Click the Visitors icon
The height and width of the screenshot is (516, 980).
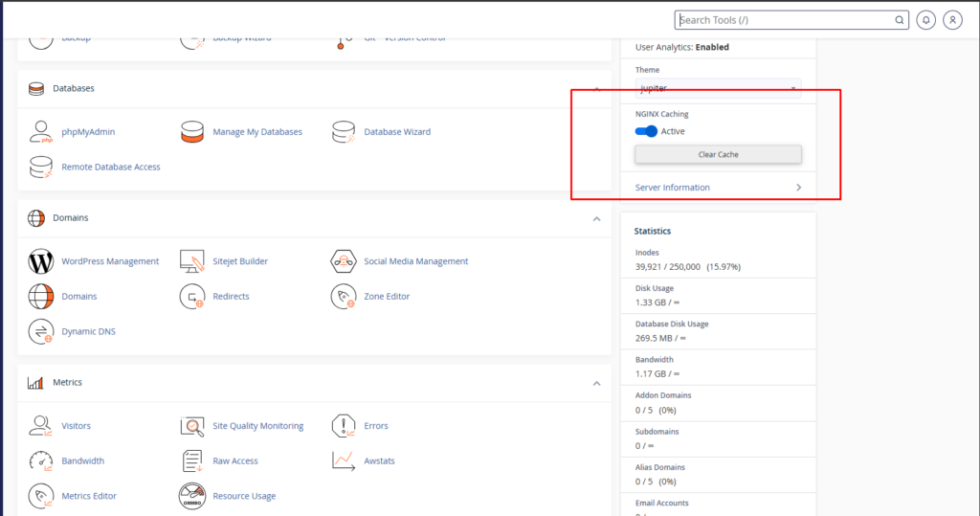[x=40, y=426]
